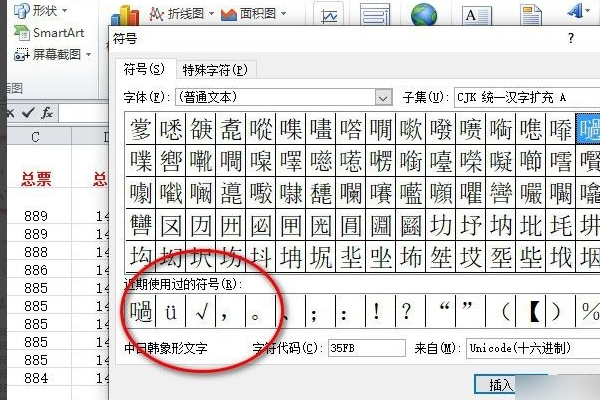Switch to the 特殊字符(P) tab

click(x=215, y=70)
